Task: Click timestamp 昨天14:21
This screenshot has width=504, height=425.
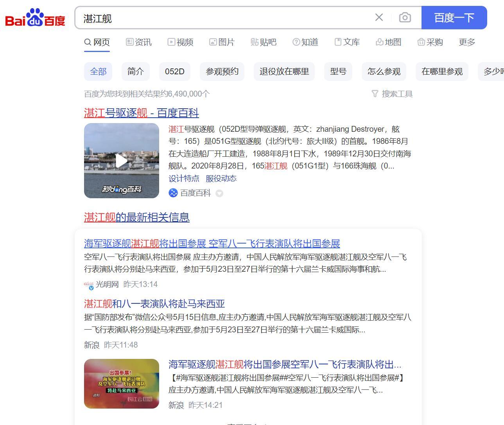Action: [x=205, y=405]
